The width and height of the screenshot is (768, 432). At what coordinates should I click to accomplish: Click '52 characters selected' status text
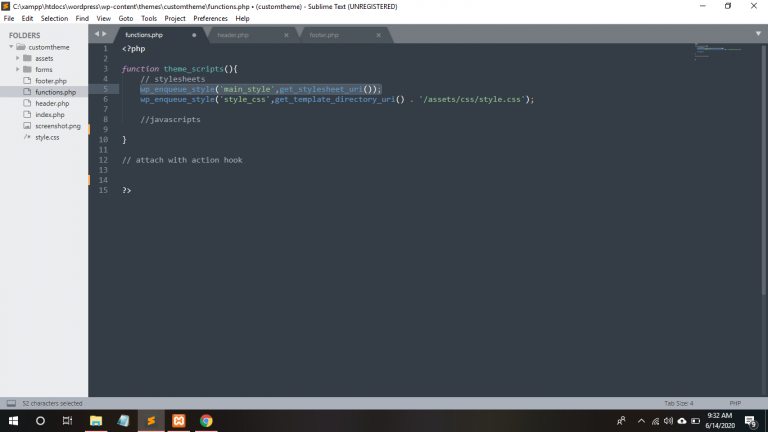click(52, 403)
